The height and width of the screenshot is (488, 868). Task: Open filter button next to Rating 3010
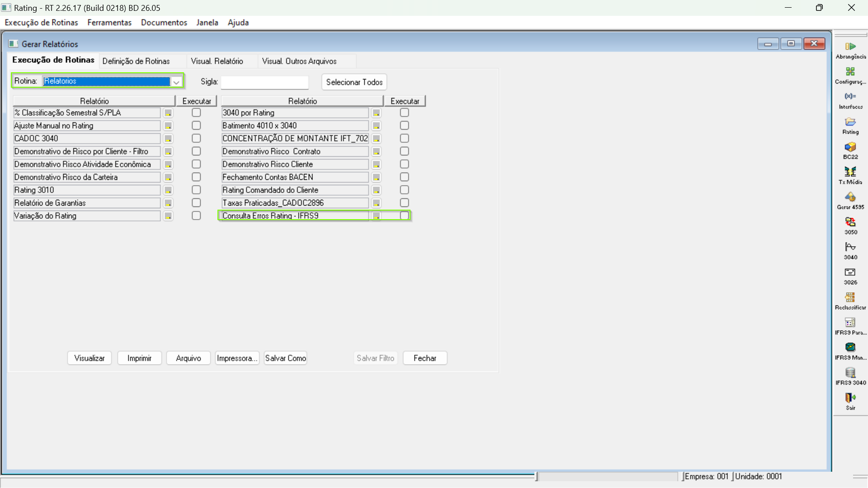pos(168,190)
